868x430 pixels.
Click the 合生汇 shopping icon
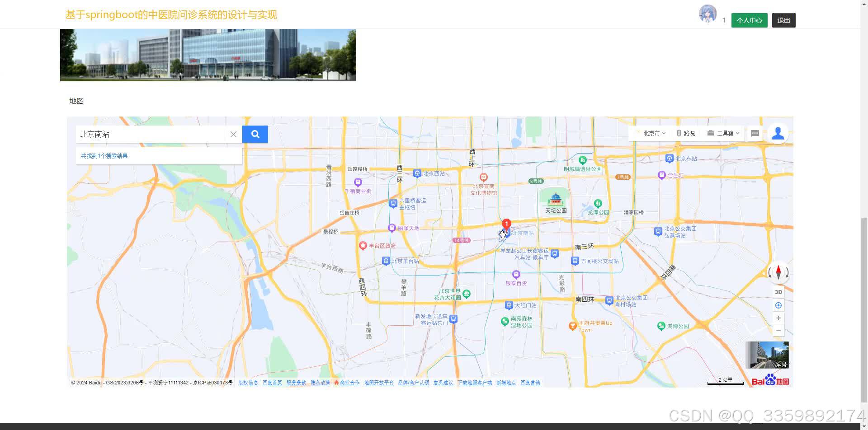click(662, 175)
